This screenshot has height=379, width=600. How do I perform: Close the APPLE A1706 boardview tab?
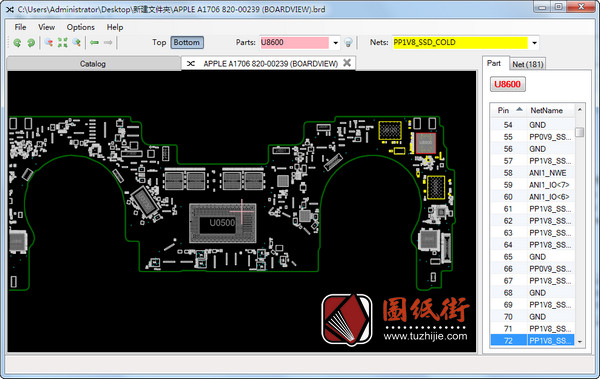347,63
